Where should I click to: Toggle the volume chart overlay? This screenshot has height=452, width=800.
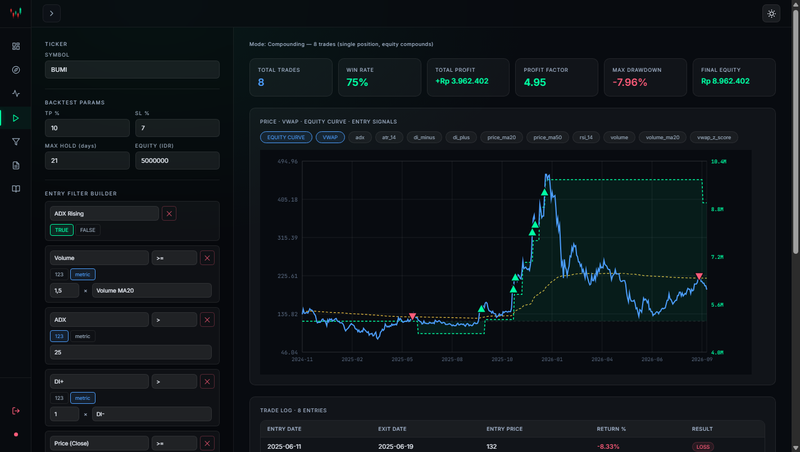coord(619,137)
